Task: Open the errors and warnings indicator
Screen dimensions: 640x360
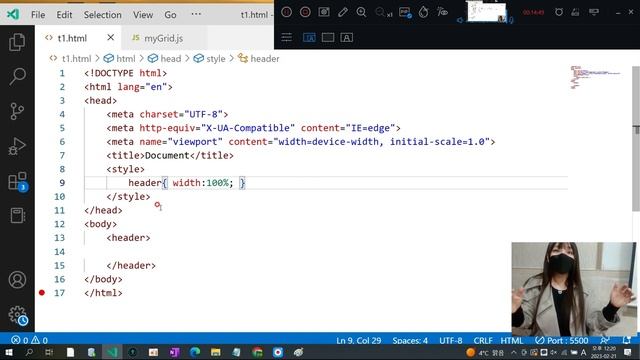Action: pyautogui.click(x=29, y=340)
